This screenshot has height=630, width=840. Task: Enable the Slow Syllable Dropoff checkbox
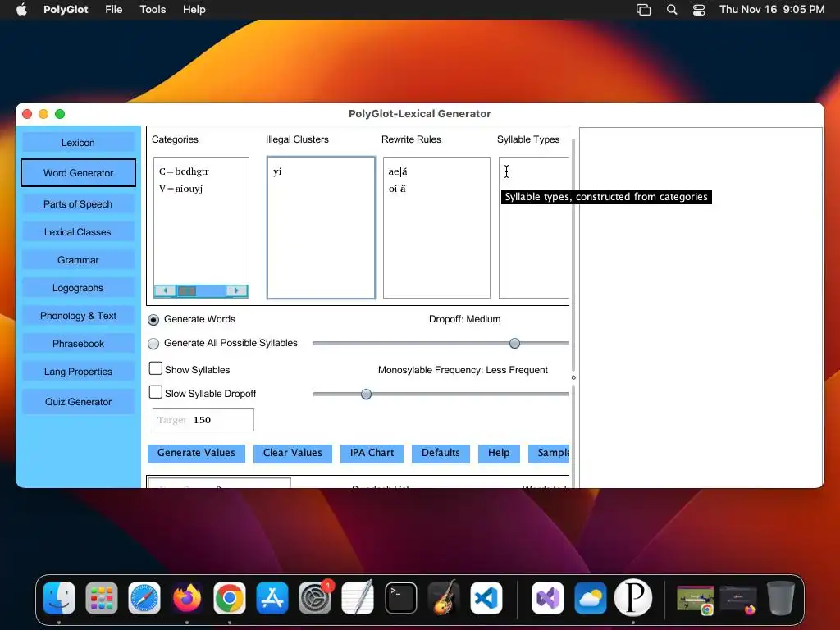[x=155, y=393]
